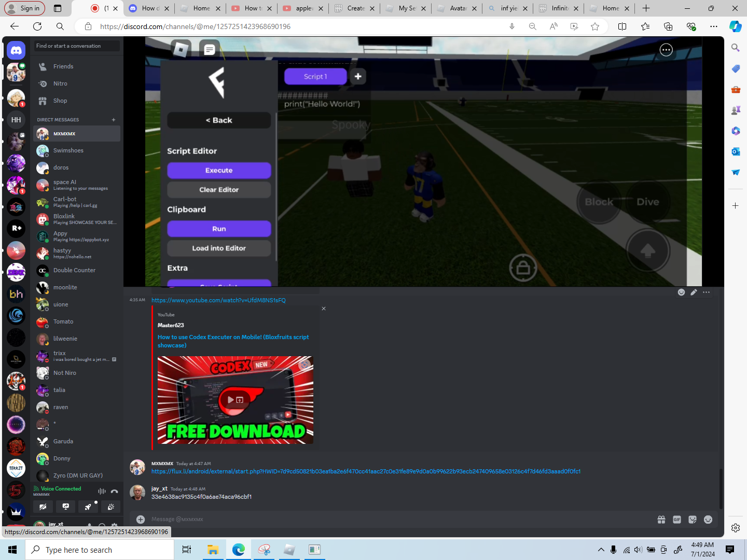
Task: Open the GIF picker
Action: pos(677,520)
